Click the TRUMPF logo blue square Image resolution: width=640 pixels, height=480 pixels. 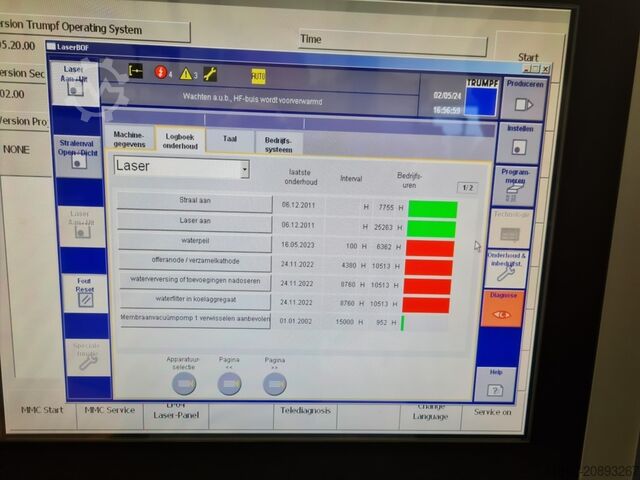pyautogui.click(x=481, y=101)
